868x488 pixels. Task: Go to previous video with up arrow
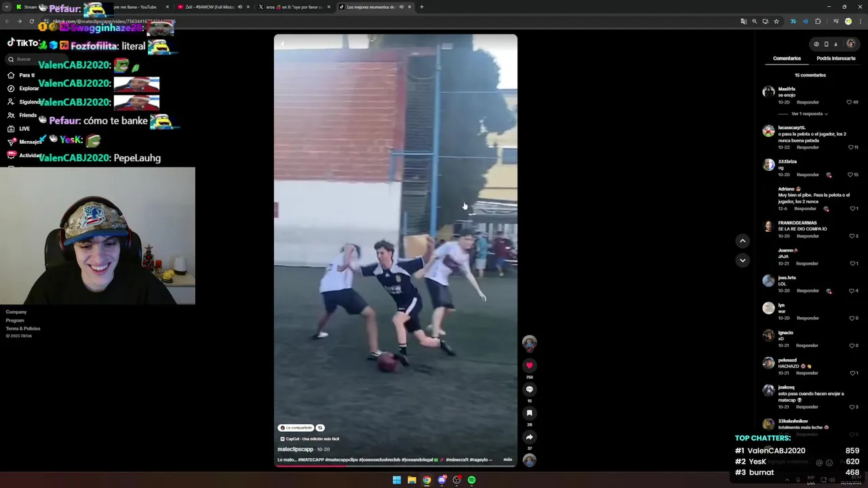tap(743, 241)
